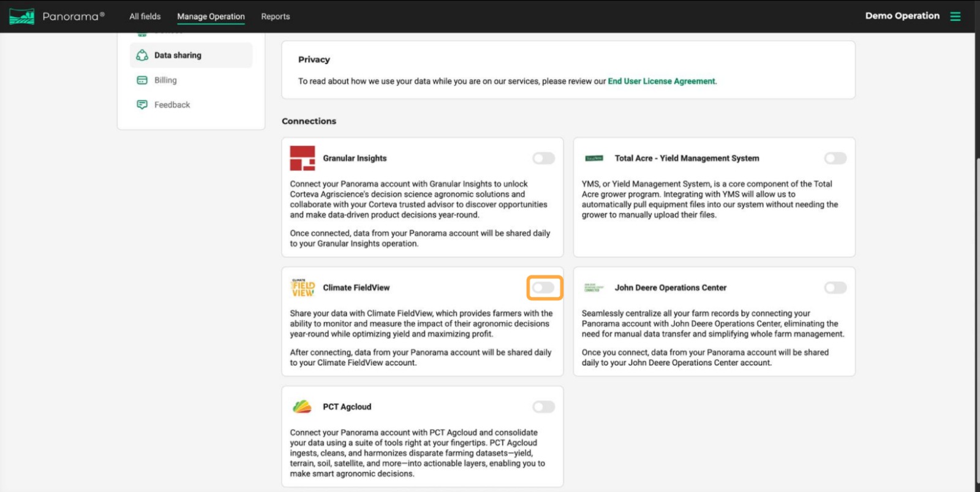Viewport: 980px width, 492px height.
Task: Click the Feedback speech bubble icon
Action: (x=142, y=105)
